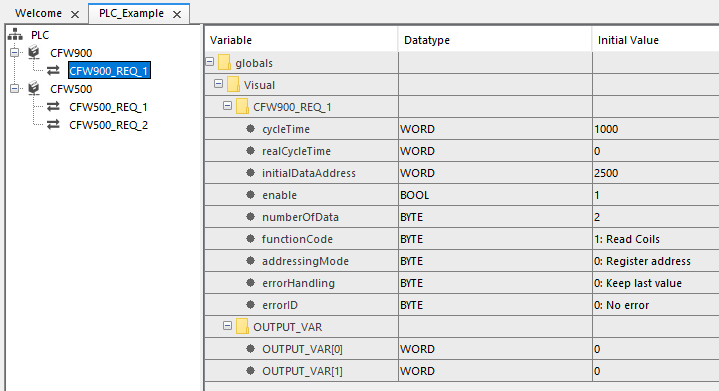Click the Visual folder icon
The image size is (719, 391).
pos(233,84)
